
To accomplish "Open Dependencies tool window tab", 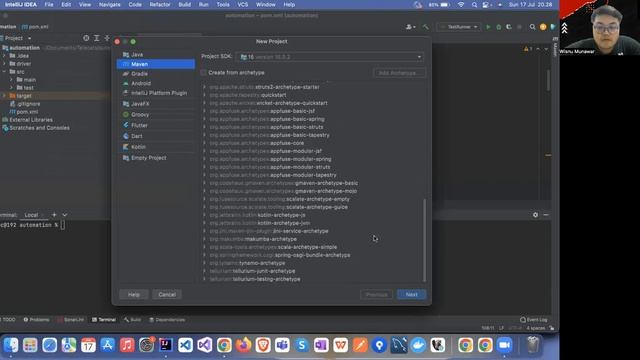I will pos(167,320).
